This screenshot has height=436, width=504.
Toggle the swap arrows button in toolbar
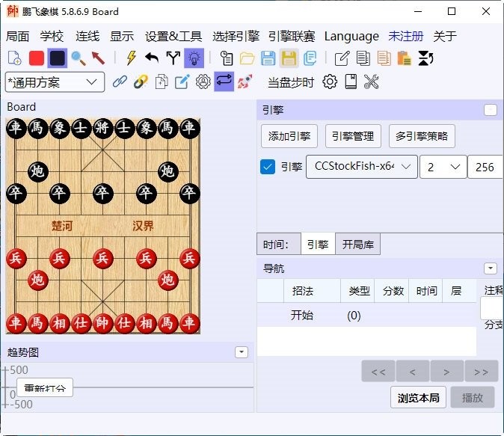(x=224, y=82)
